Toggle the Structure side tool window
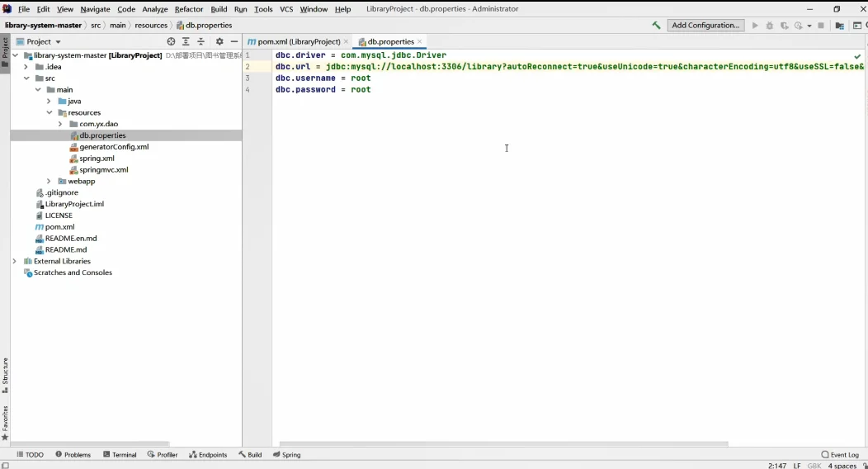This screenshot has height=469, width=868. pyautogui.click(x=5, y=376)
